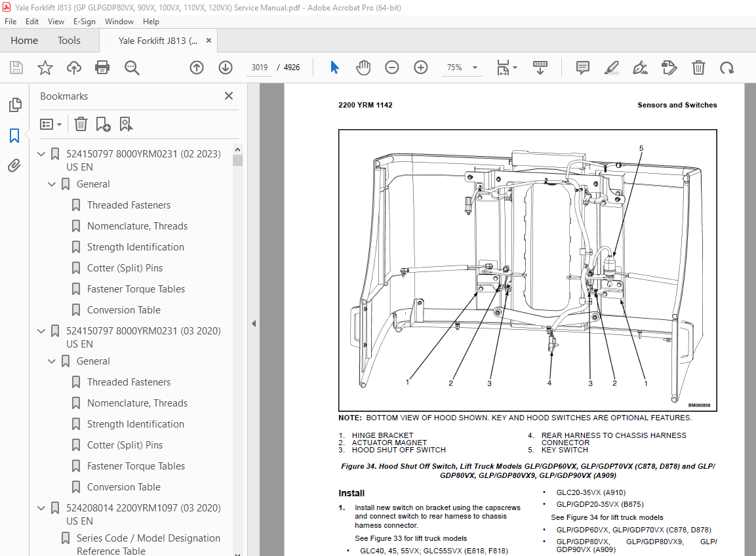Open second Nomenclature, Threads bookmark
This screenshot has height=556, width=756.
point(138,403)
